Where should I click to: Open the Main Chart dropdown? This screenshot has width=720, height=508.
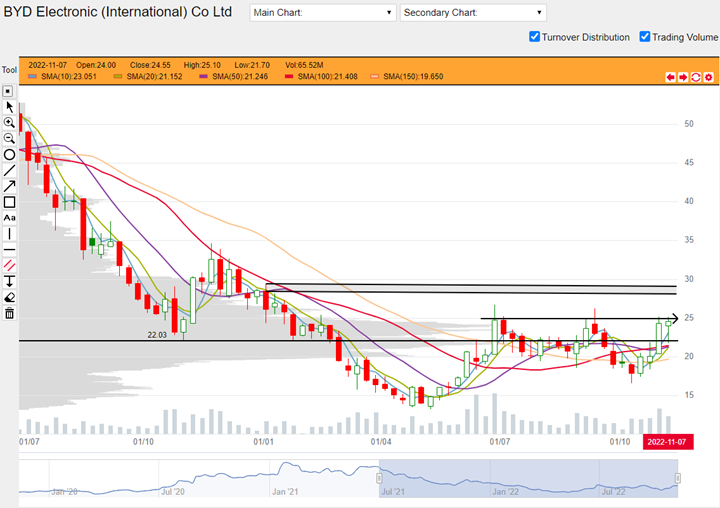click(323, 12)
